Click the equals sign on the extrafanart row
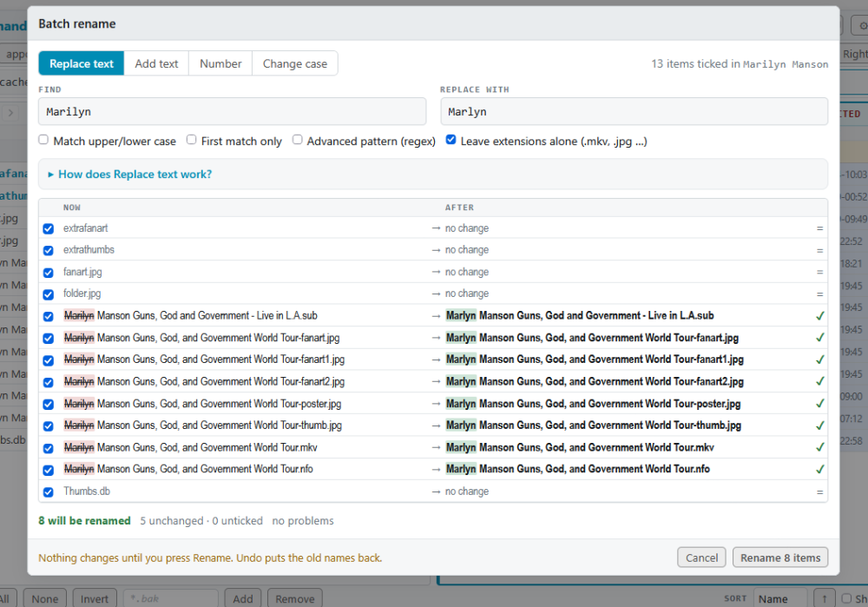The width and height of the screenshot is (868, 607). pyautogui.click(x=820, y=228)
